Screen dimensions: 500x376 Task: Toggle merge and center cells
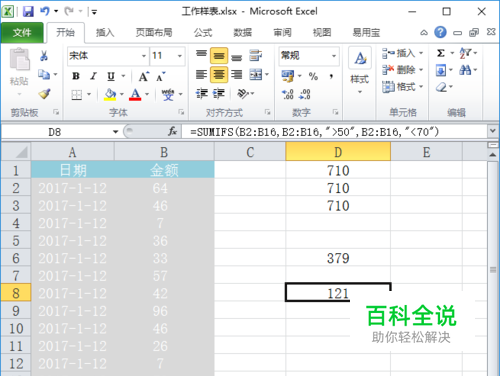(x=256, y=74)
